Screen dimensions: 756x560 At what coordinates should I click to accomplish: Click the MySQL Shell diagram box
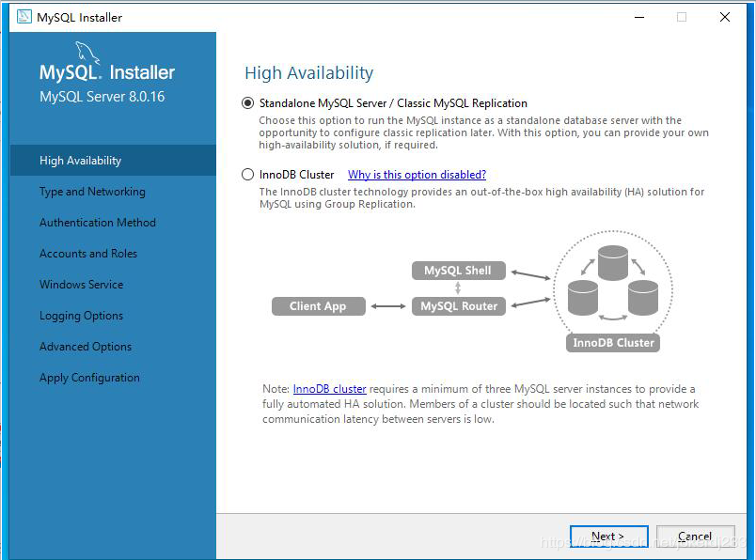pyautogui.click(x=459, y=271)
